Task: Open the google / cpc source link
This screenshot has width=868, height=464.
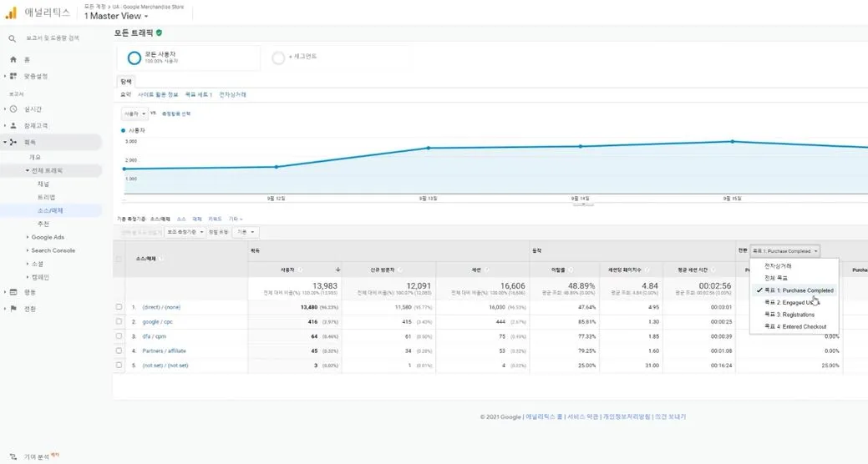Action: [157, 321]
